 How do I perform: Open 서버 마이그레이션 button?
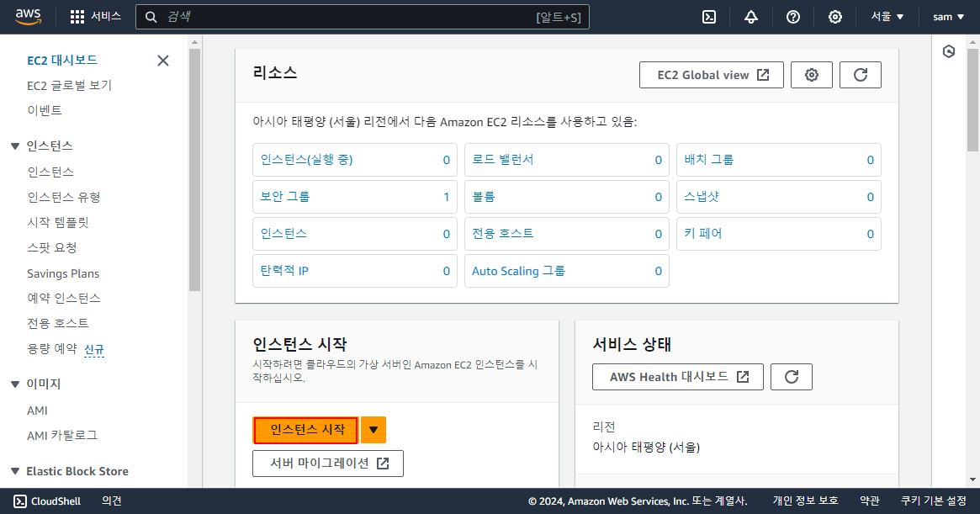click(327, 464)
